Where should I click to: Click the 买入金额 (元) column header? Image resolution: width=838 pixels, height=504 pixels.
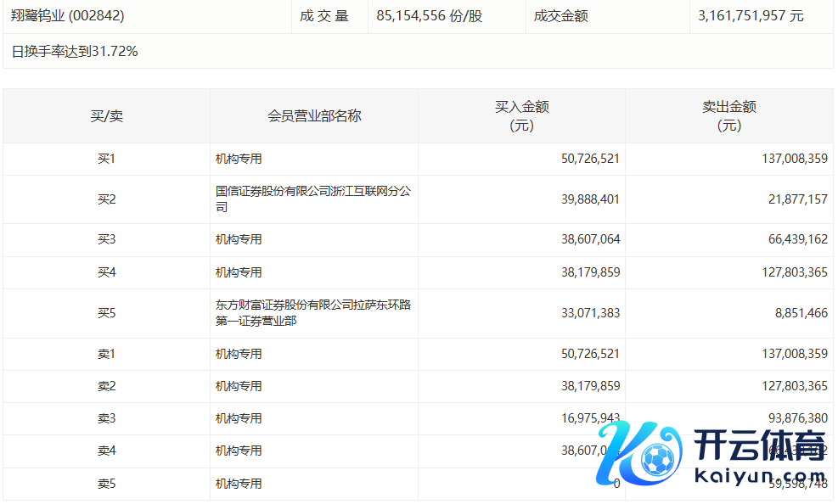pyautogui.click(x=521, y=115)
